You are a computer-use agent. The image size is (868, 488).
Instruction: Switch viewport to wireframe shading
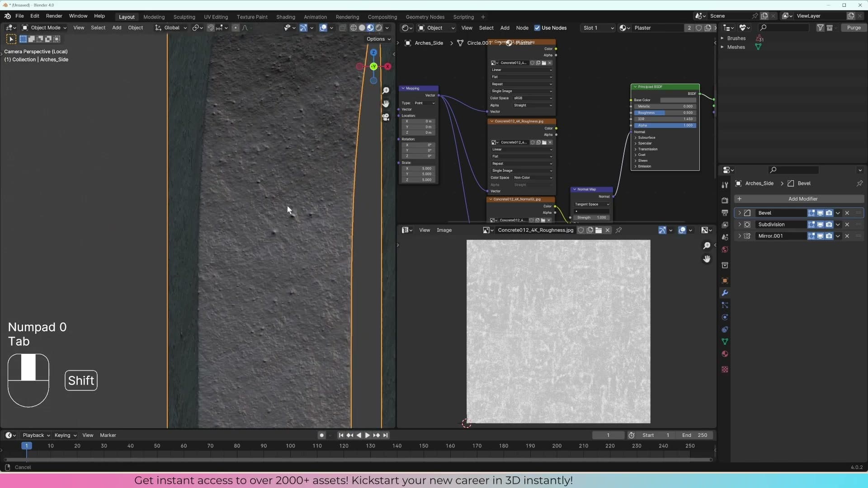354,28
